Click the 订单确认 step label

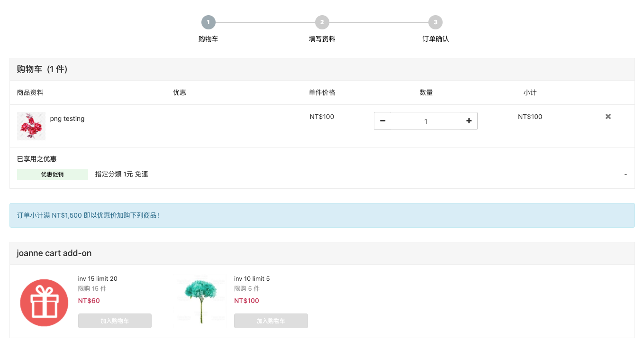435,39
